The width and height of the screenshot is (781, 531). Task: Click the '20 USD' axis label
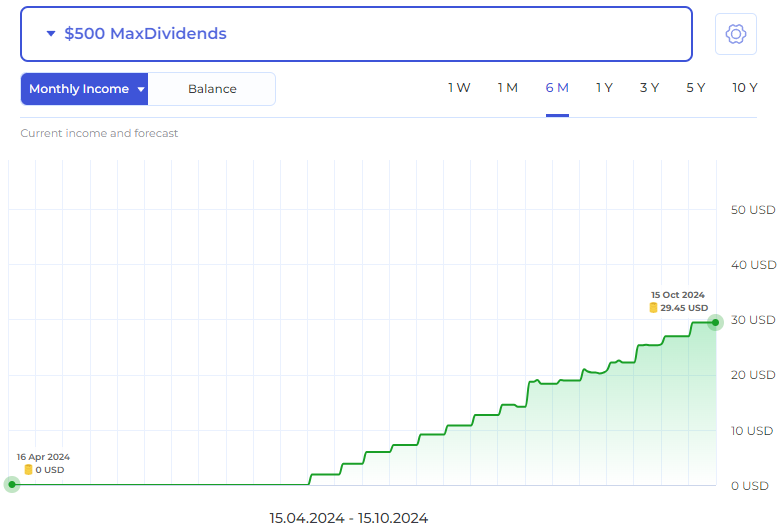(x=753, y=375)
